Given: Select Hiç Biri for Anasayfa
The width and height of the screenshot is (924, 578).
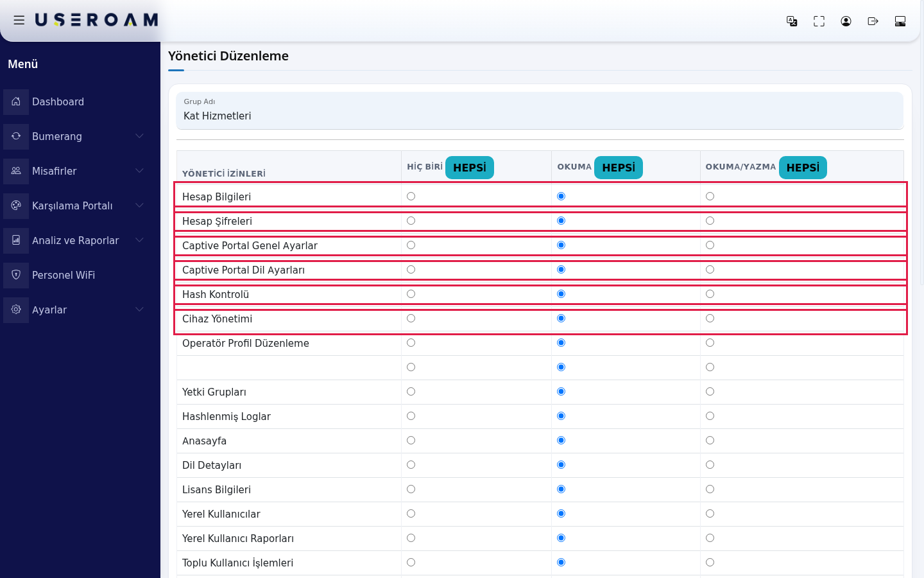Looking at the screenshot, I should pos(411,441).
